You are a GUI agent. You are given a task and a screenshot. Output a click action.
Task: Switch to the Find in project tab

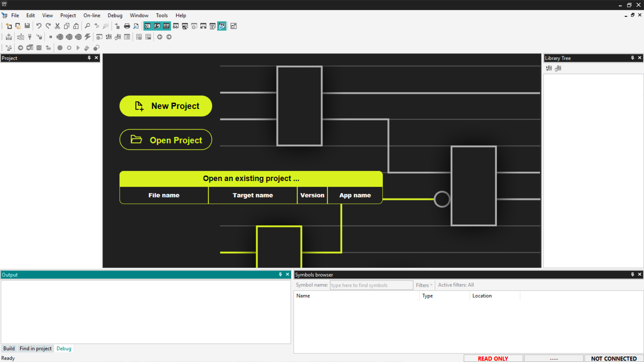point(36,349)
